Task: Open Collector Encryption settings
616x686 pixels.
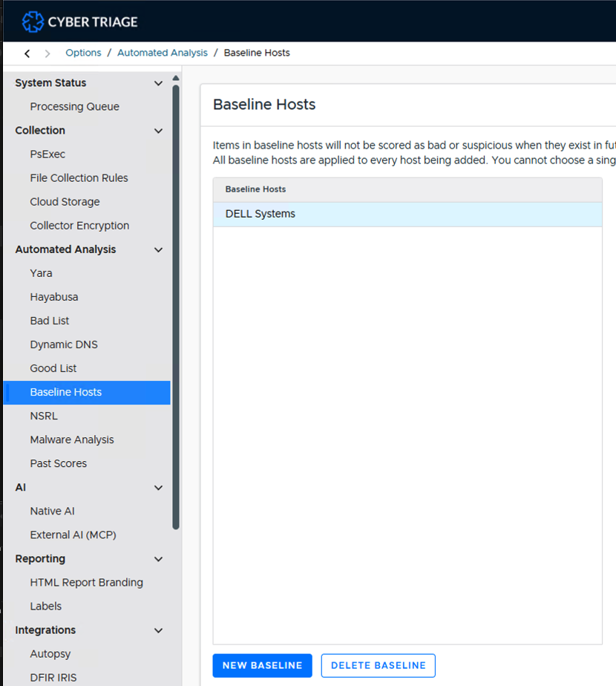Action: point(79,226)
